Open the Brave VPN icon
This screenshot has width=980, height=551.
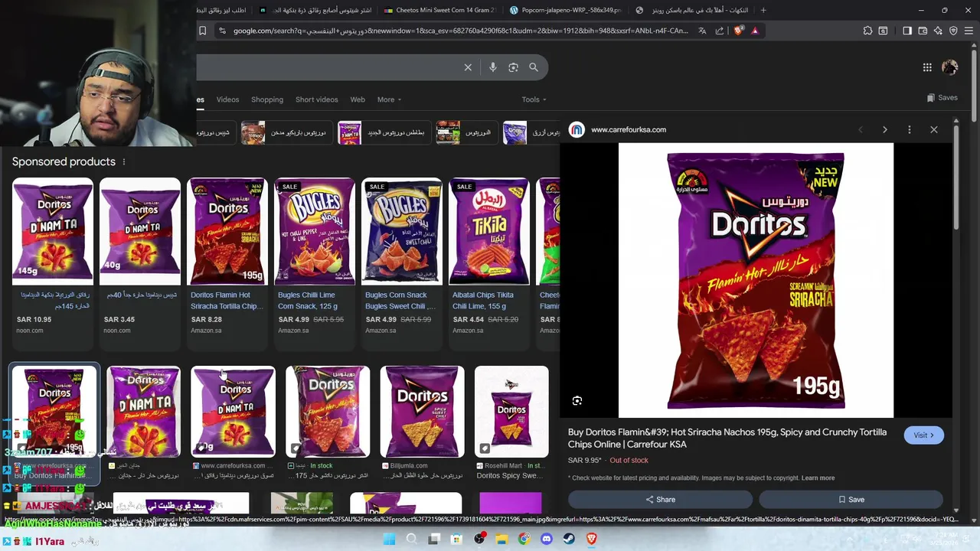click(x=953, y=31)
